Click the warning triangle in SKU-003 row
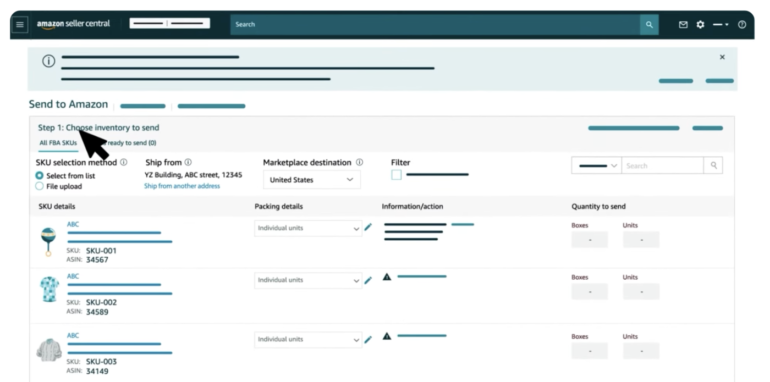Viewport: 770px width, 382px height. point(387,336)
